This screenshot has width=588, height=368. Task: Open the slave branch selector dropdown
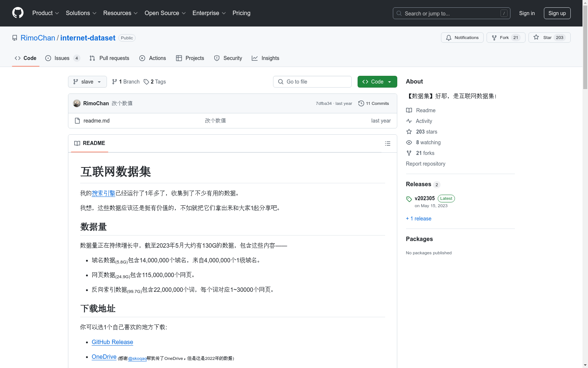pos(87,82)
